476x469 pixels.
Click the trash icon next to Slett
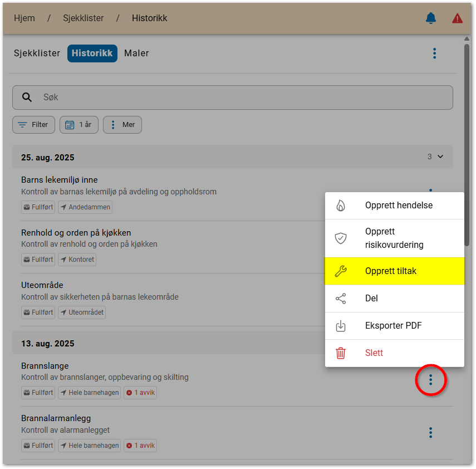(341, 353)
